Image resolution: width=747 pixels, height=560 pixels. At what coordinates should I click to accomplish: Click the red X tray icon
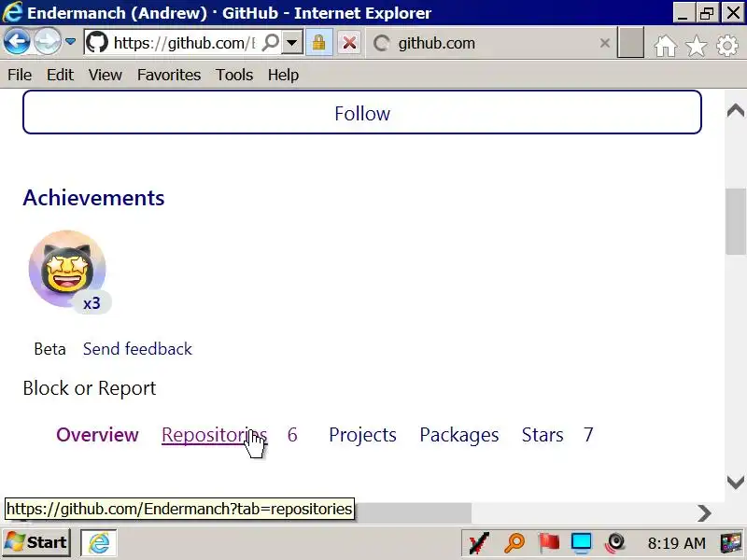pos(478,543)
